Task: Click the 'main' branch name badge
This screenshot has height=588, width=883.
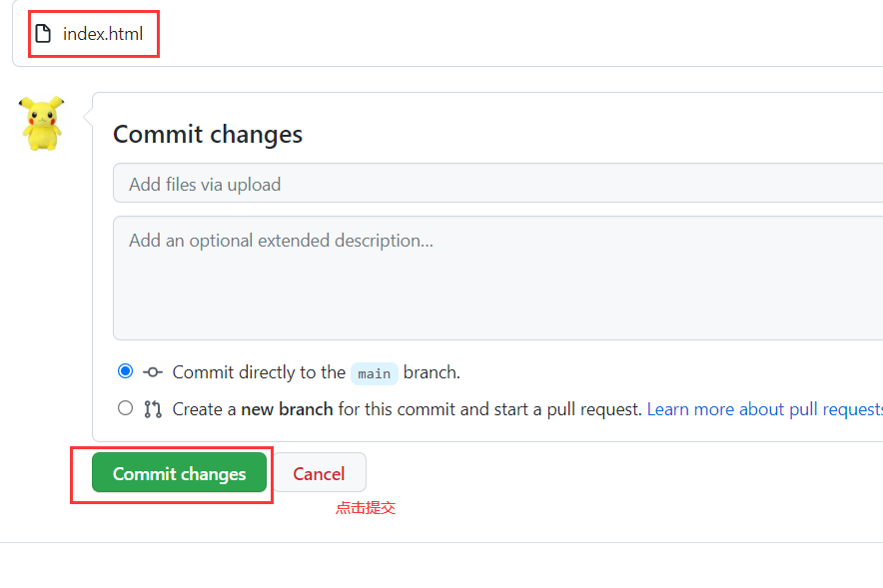Action: pyautogui.click(x=374, y=373)
